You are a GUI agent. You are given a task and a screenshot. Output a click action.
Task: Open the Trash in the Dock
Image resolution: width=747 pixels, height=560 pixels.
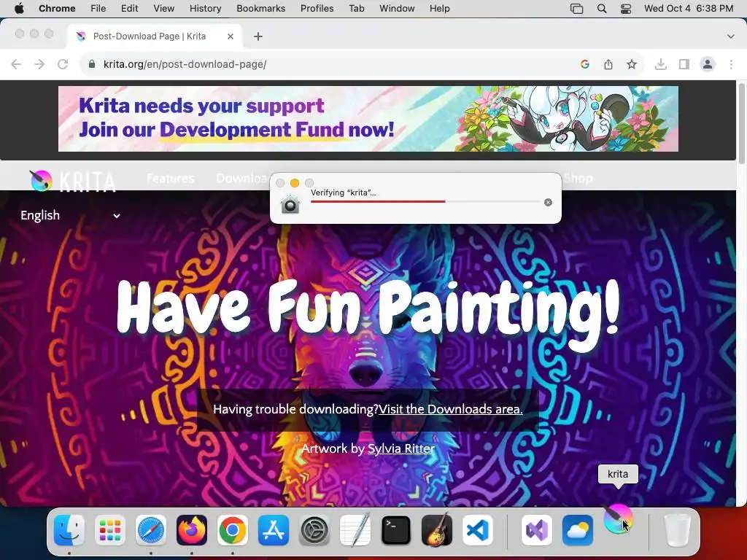pyautogui.click(x=678, y=530)
